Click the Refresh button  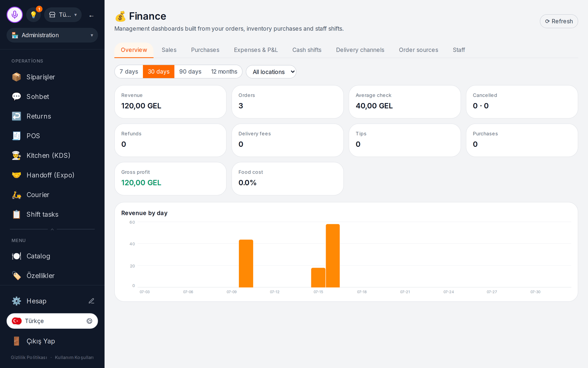559,21
